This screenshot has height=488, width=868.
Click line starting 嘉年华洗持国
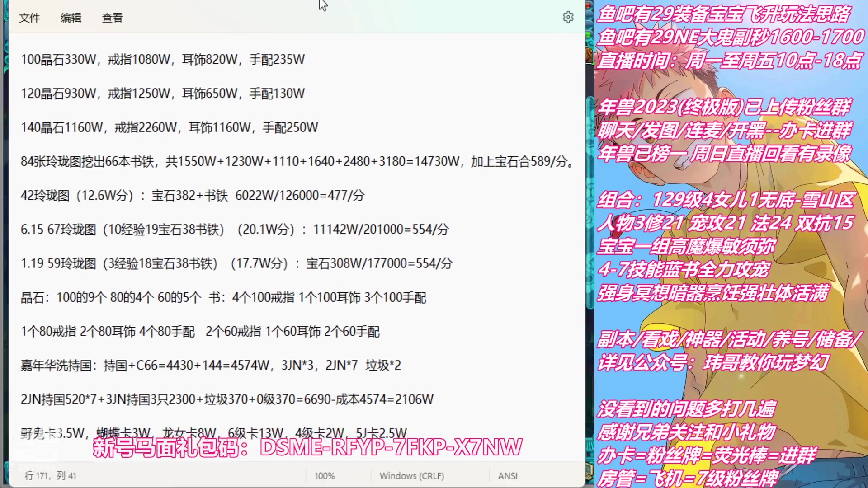coord(211,366)
